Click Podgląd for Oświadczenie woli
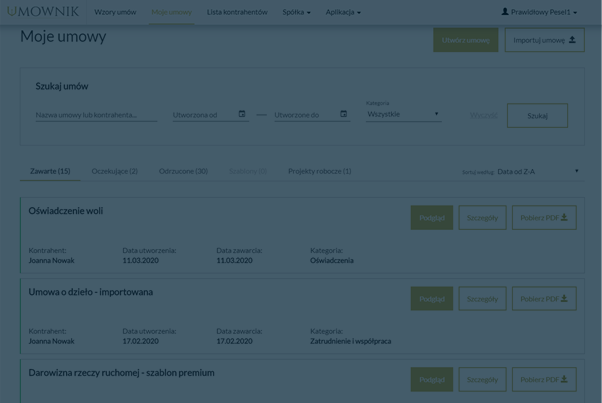The height and width of the screenshot is (403, 602). (432, 218)
